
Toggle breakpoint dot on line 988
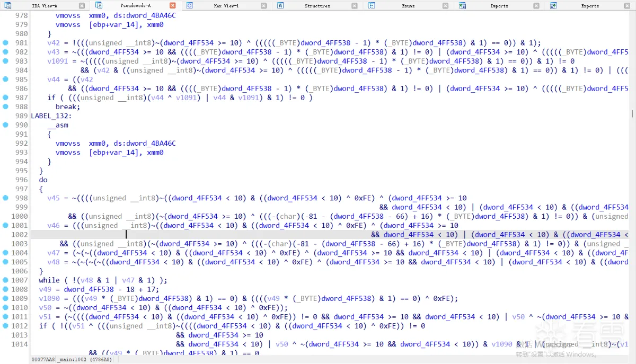coord(6,106)
